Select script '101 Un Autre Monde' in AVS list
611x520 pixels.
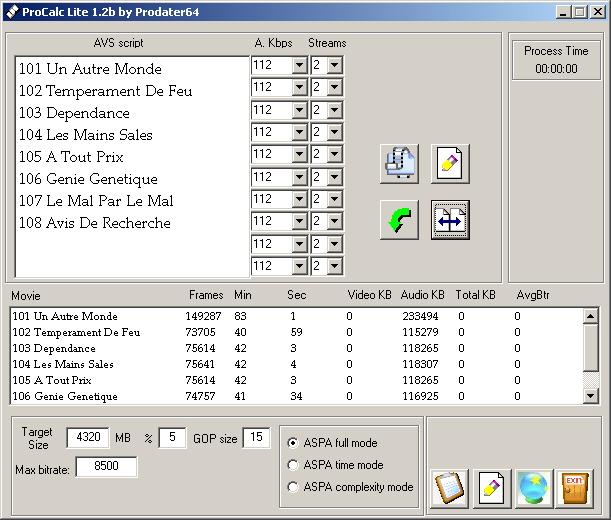click(x=90, y=69)
